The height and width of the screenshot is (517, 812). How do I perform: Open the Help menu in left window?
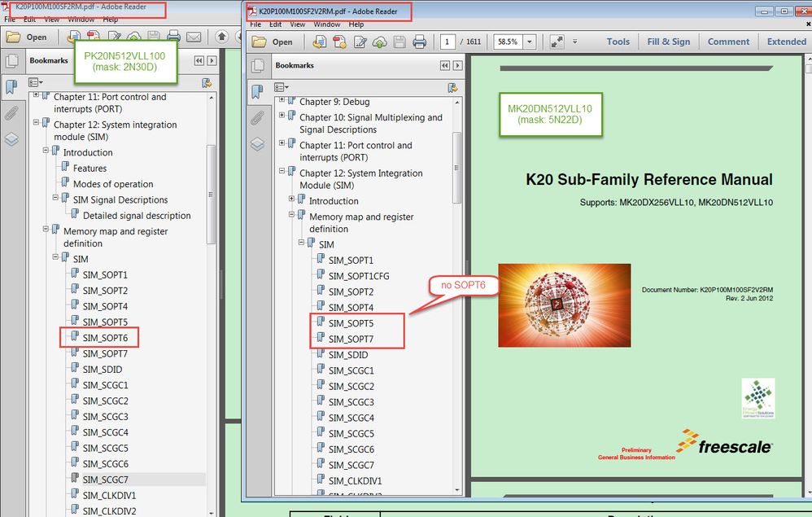(111, 20)
